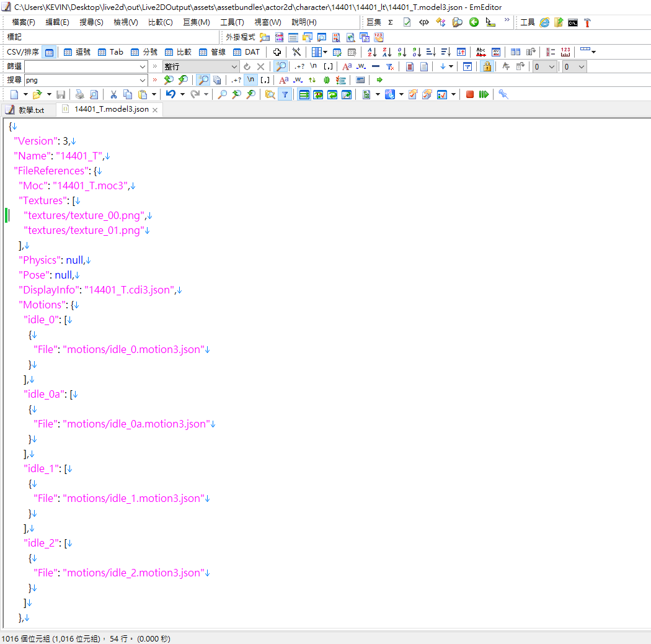Viewport: 651px width, 644px height.
Task: Click the Undo arrow icon
Action: click(x=170, y=94)
